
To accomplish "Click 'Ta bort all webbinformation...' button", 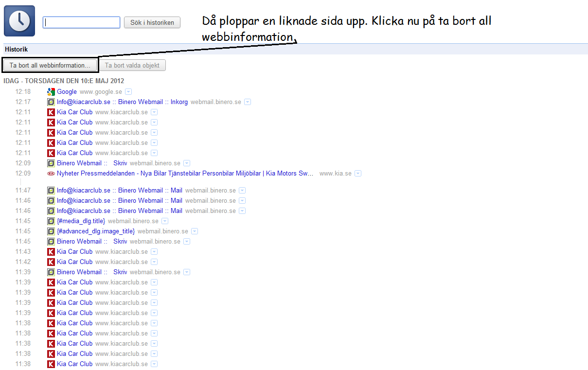I will (50, 65).
